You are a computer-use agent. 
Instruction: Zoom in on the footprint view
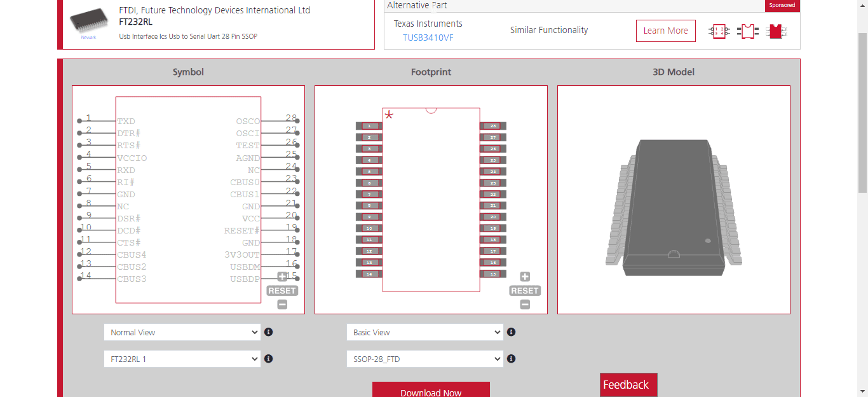(525, 277)
